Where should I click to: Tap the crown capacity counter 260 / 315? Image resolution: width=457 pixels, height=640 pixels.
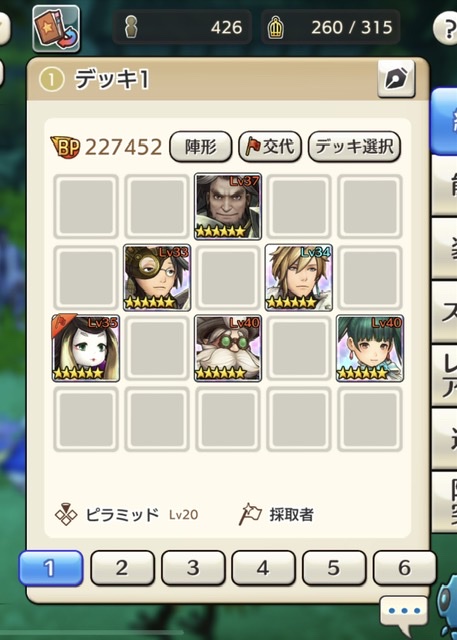331,27
